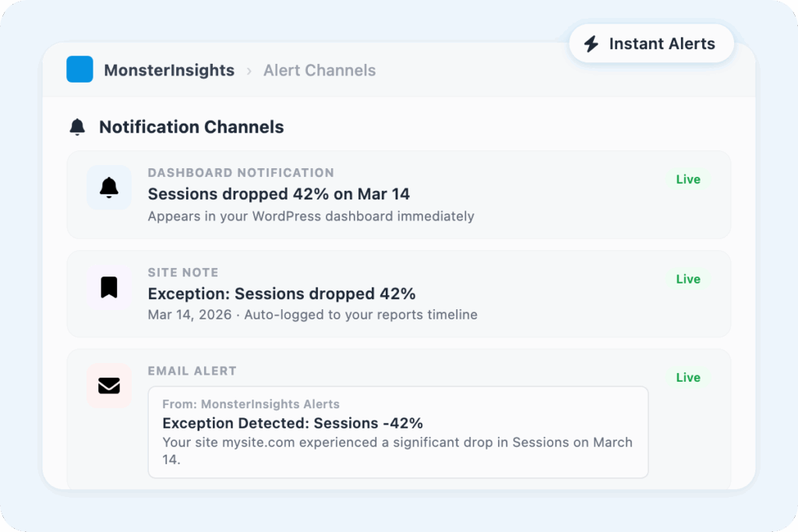Click the lightning bolt Instant Alerts icon

pyautogui.click(x=591, y=44)
